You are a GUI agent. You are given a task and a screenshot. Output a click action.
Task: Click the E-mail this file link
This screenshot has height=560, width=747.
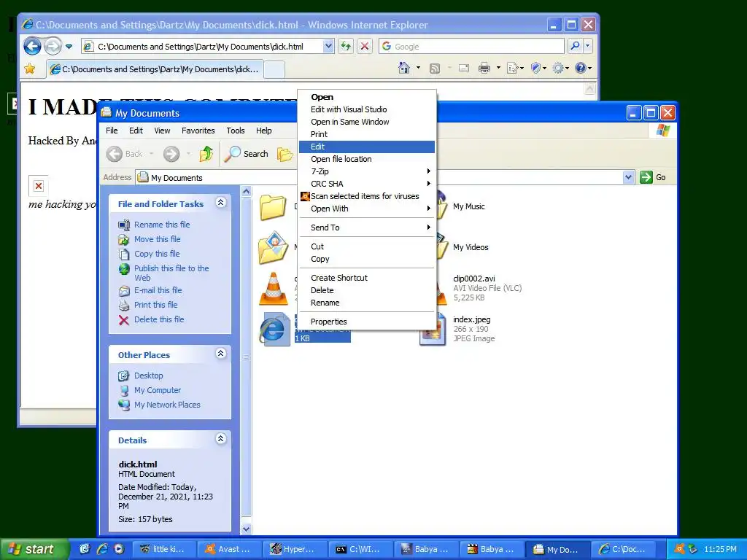click(x=158, y=290)
